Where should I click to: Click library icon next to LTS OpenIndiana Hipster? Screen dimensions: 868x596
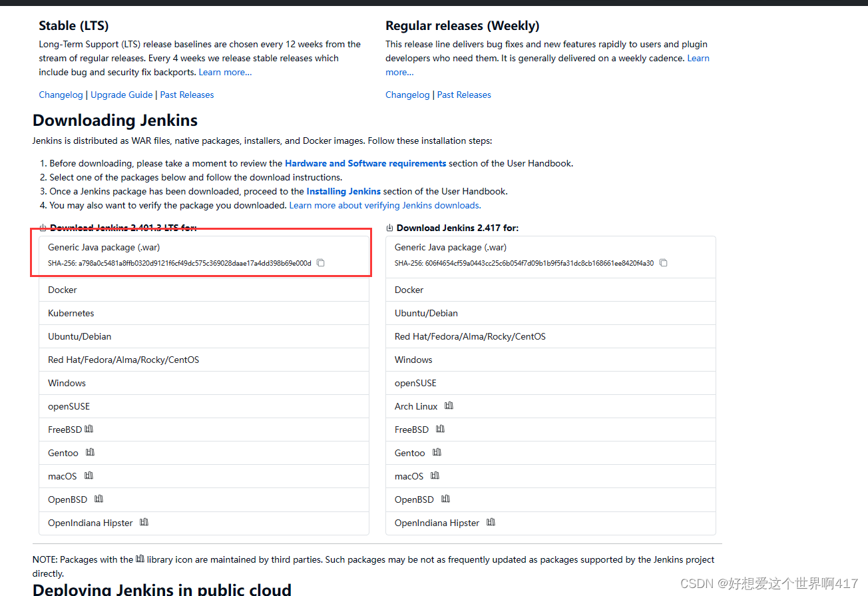[144, 522]
